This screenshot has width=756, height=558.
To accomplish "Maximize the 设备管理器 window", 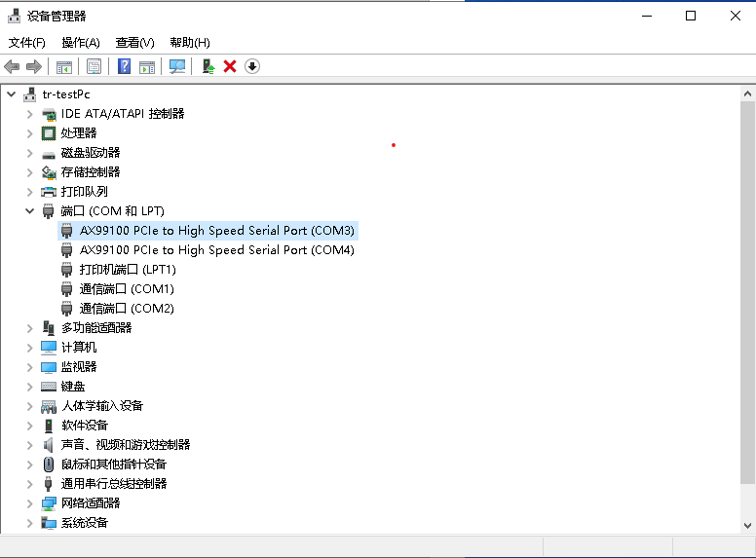I will point(691,16).
